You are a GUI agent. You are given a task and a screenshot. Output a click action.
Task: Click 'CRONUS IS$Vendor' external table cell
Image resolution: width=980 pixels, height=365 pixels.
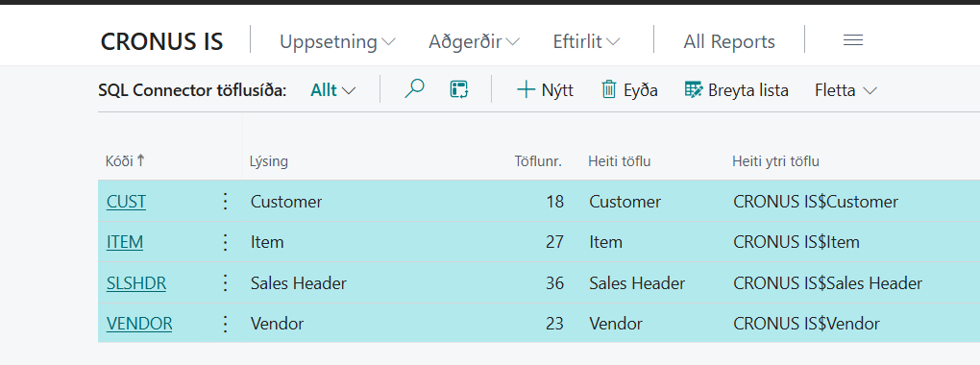806,324
